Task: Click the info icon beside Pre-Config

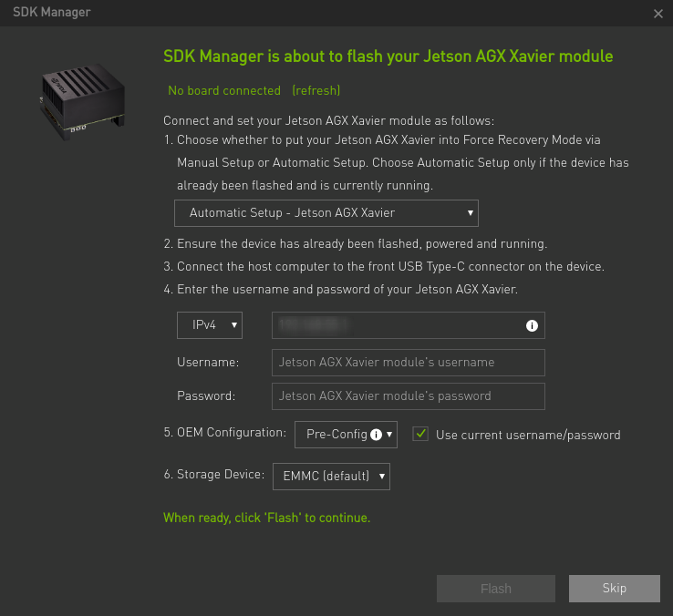Action: click(x=376, y=435)
